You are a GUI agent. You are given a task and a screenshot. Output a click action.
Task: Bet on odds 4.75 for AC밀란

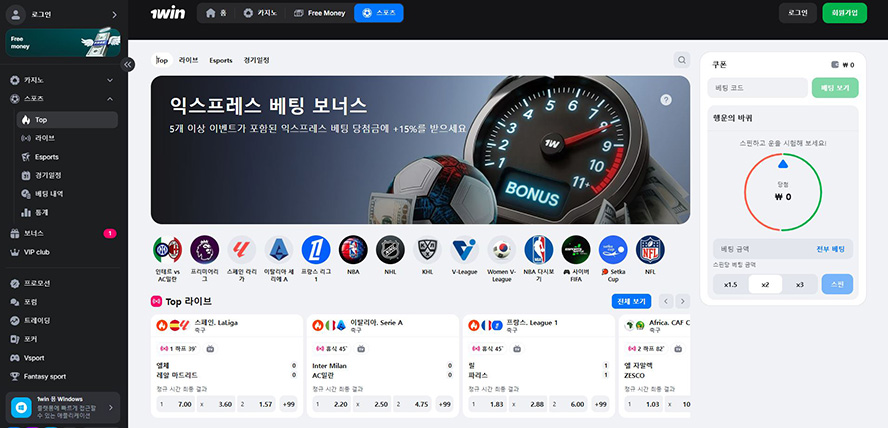(x=413, y=404)
